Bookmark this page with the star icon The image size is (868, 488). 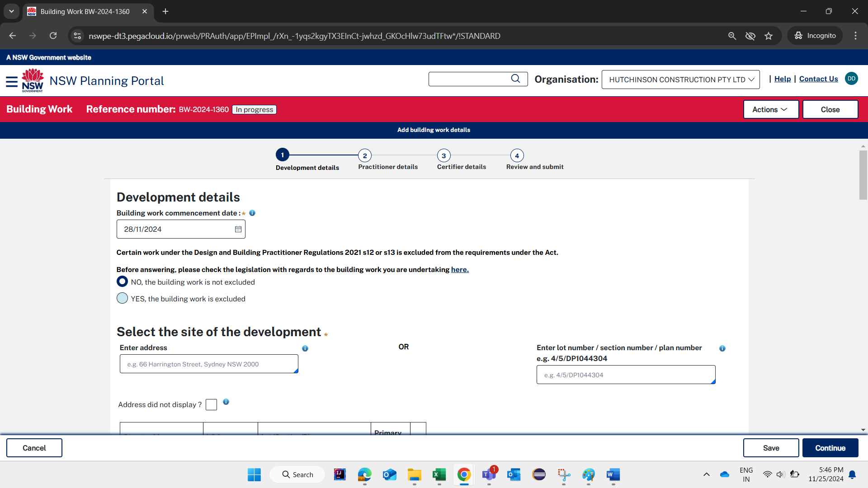click(x=769, y=36)
